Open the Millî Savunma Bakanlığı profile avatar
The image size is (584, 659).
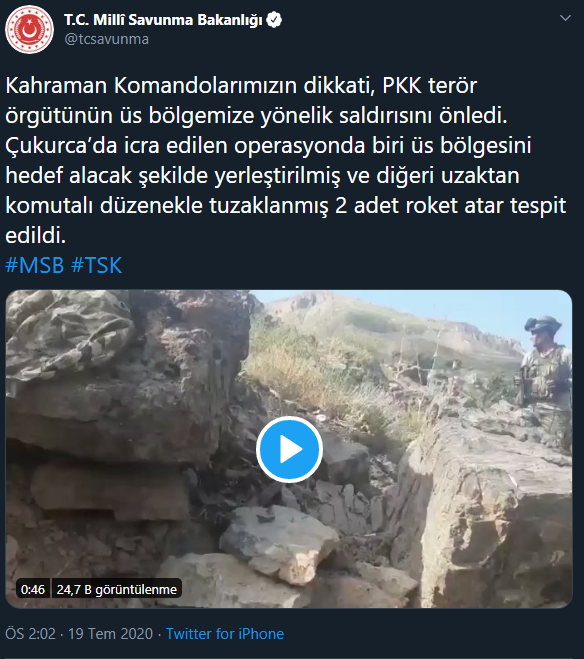29,29
